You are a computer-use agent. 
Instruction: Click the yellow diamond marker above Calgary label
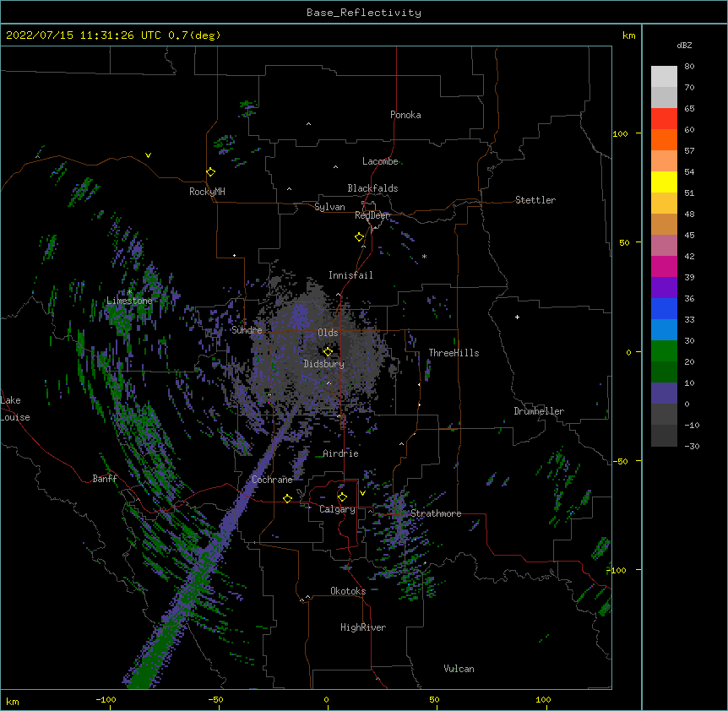tap(342, 497)
